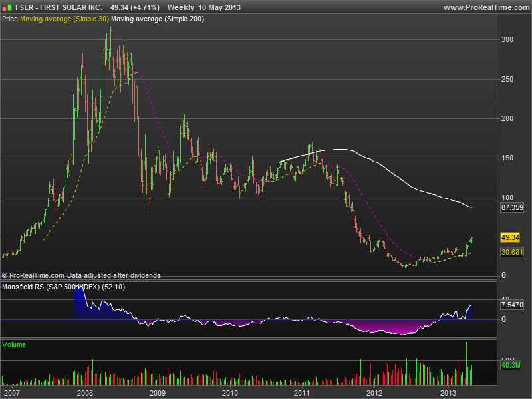Viewport: 532px width, 399px height.
Task: Click the 30.681 moving average price tag
Action: pyautogui.click(x=512, y=252)
